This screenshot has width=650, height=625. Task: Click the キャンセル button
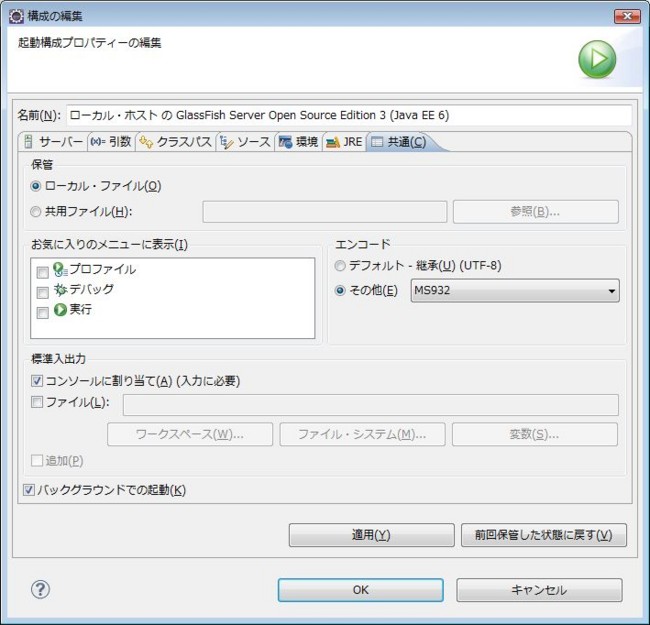coord(539,590)
